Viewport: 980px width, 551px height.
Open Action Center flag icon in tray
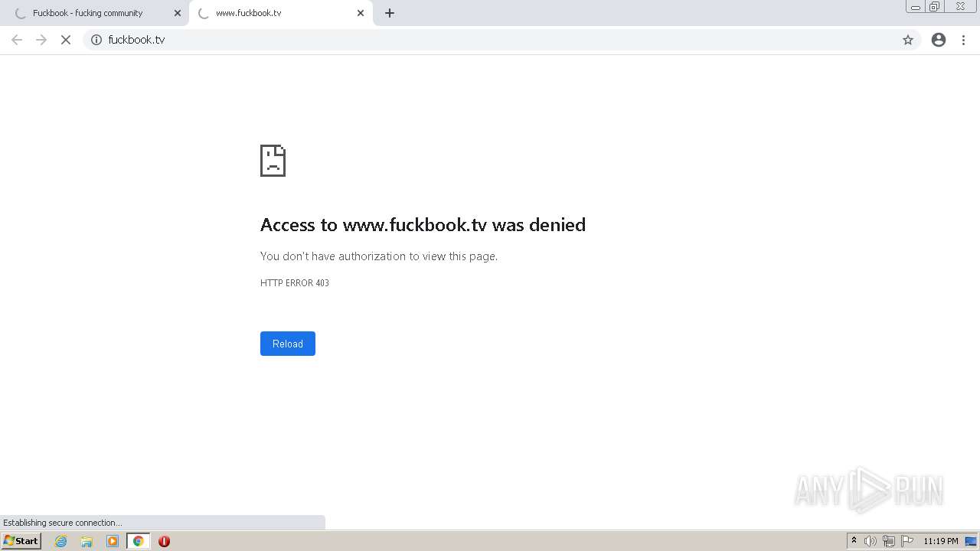point(907,541)
